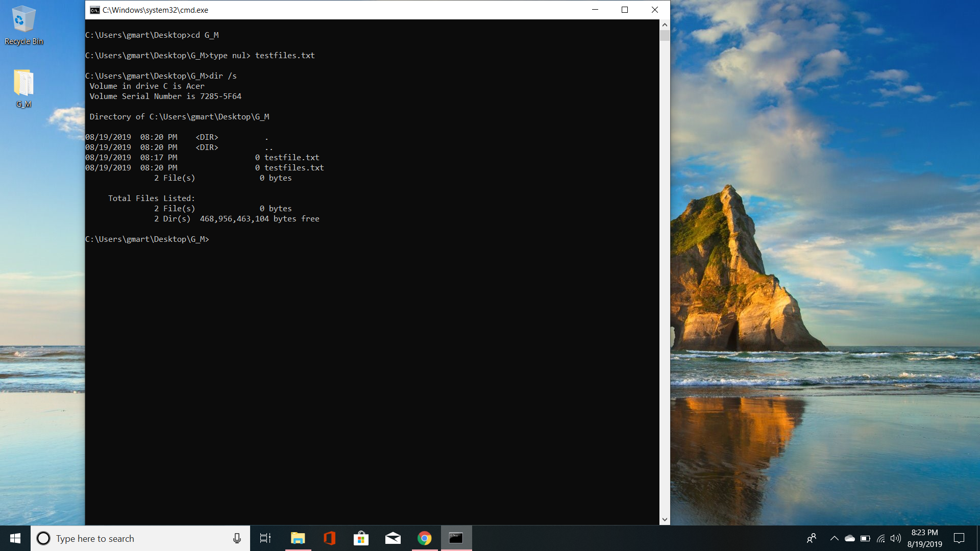980x551 pixels.
Task: Select the G_M folder on desktop
Action: tap(23, 88)
